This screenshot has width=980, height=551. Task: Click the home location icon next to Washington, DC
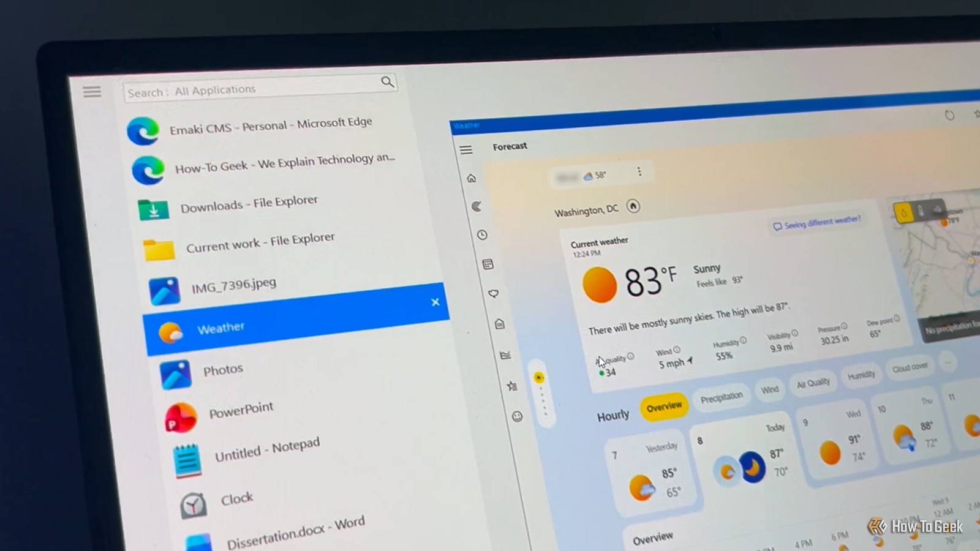tap(633, 206)
